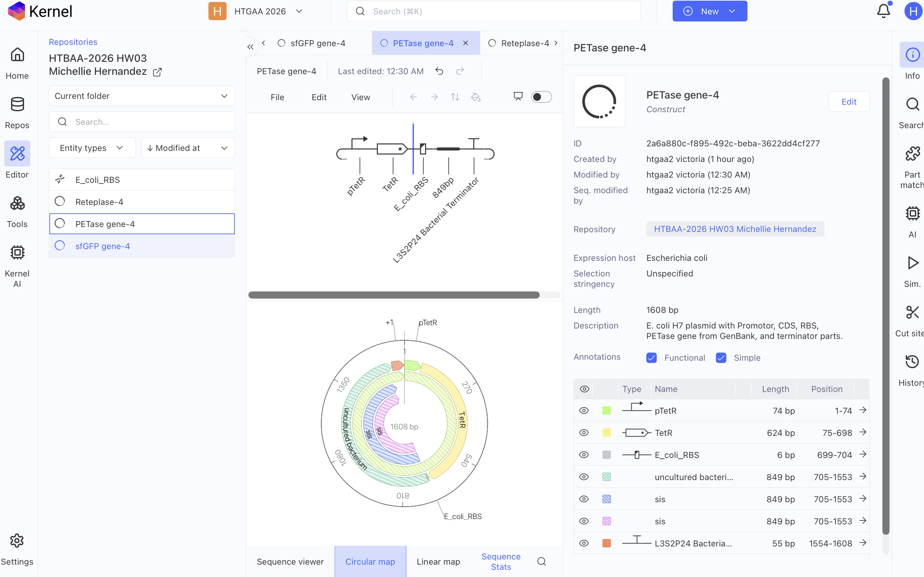Open the Home sidebar icon
The width and height of the screenshot is (924, 577).
pyautogui.click(x=17, y=55)
